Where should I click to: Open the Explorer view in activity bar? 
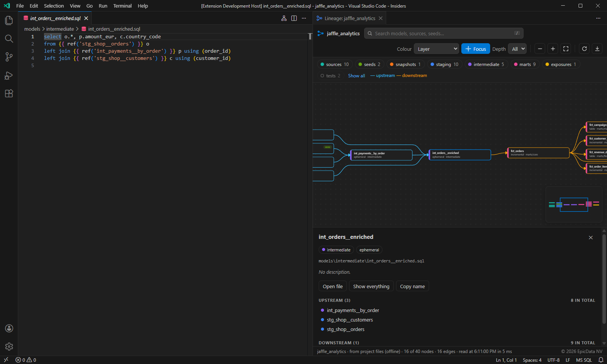(x=9, y=20)
